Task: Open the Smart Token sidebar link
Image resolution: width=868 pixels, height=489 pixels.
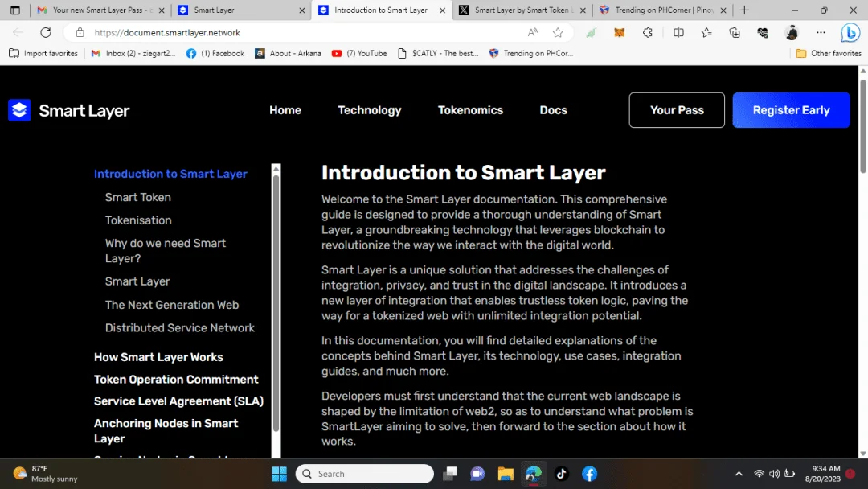Action: pyautogui.click(x=138, y=197)
